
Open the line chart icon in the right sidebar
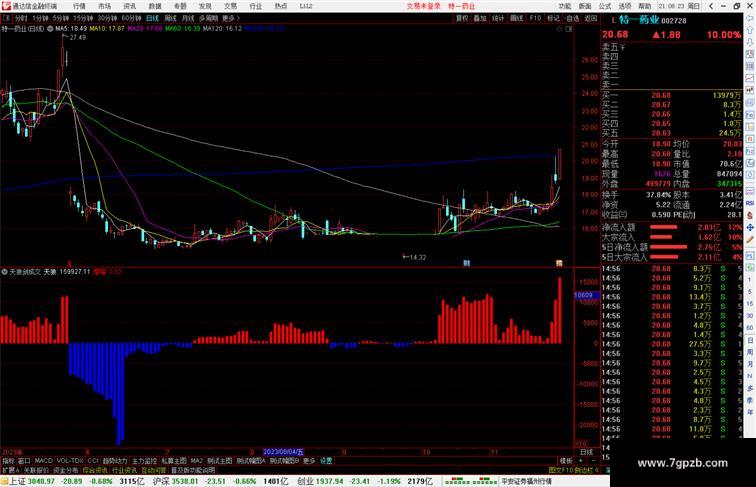point(750,78)
